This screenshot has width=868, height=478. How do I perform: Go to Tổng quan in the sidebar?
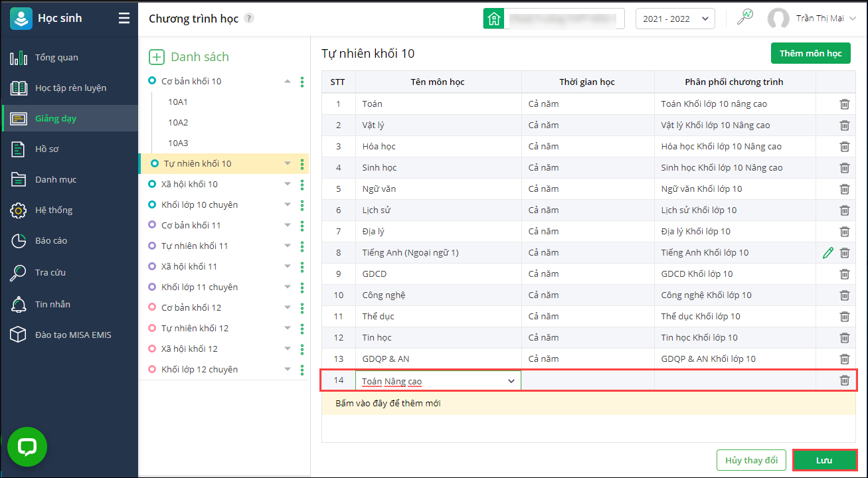[x=69, y=58]
